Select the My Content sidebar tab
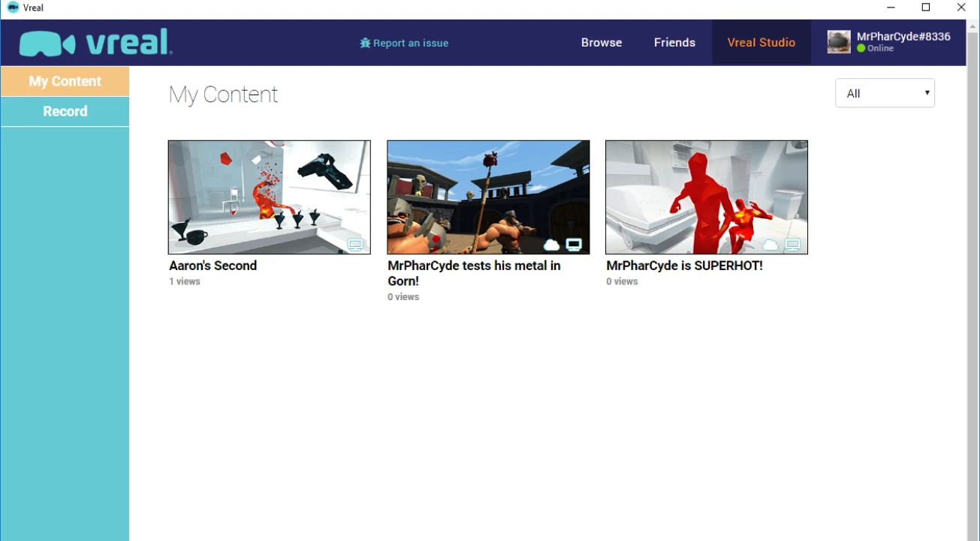This screenshot has height=541, width=980. click(65, 81)
